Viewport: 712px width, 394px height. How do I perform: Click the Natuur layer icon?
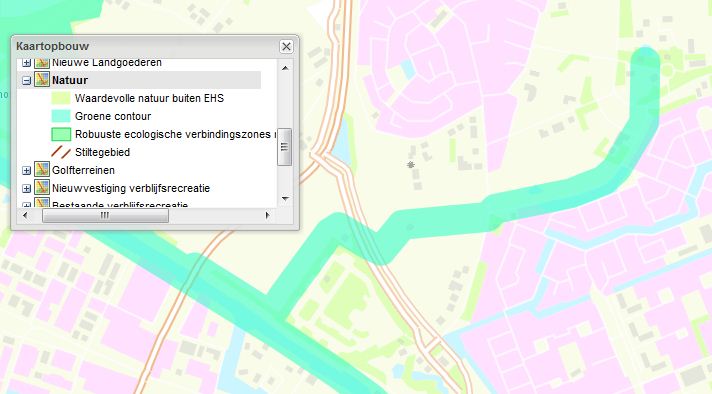click(42, 79)
